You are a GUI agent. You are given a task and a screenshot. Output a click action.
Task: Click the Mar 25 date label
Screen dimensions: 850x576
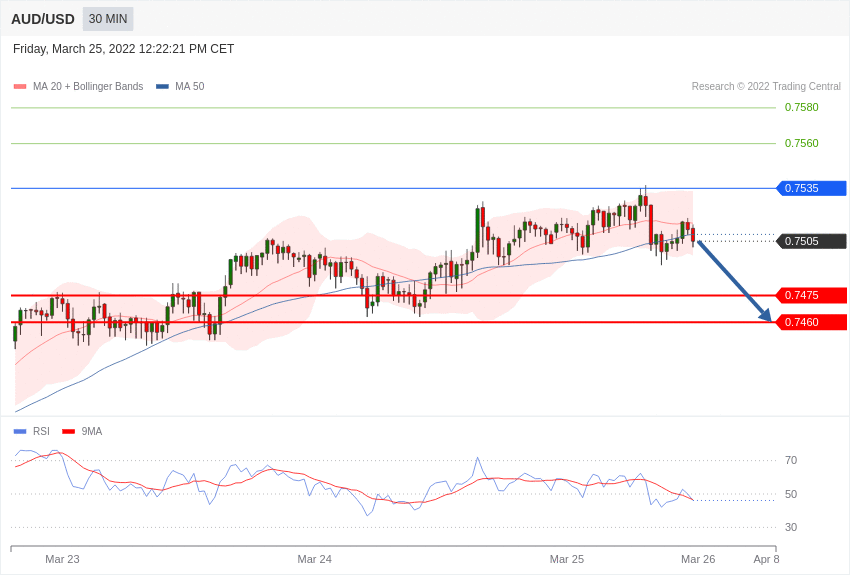[567, 559]
